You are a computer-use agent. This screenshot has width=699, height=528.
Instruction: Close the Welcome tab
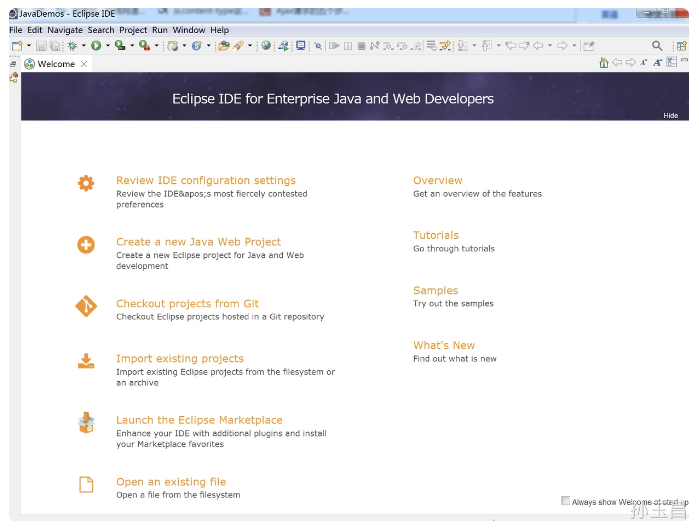click(x=84, y=64)
